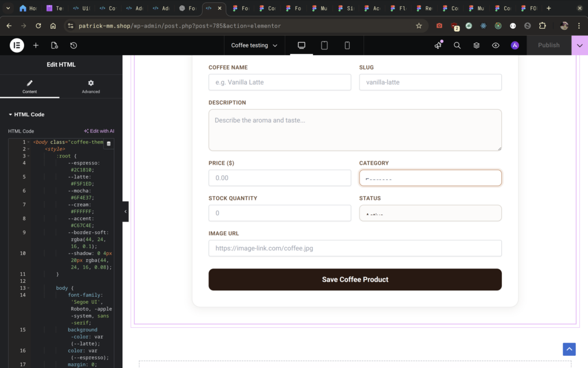This screenshot has height=368, width=588.
Task: Select the Content tab
Action: [30, 87]
